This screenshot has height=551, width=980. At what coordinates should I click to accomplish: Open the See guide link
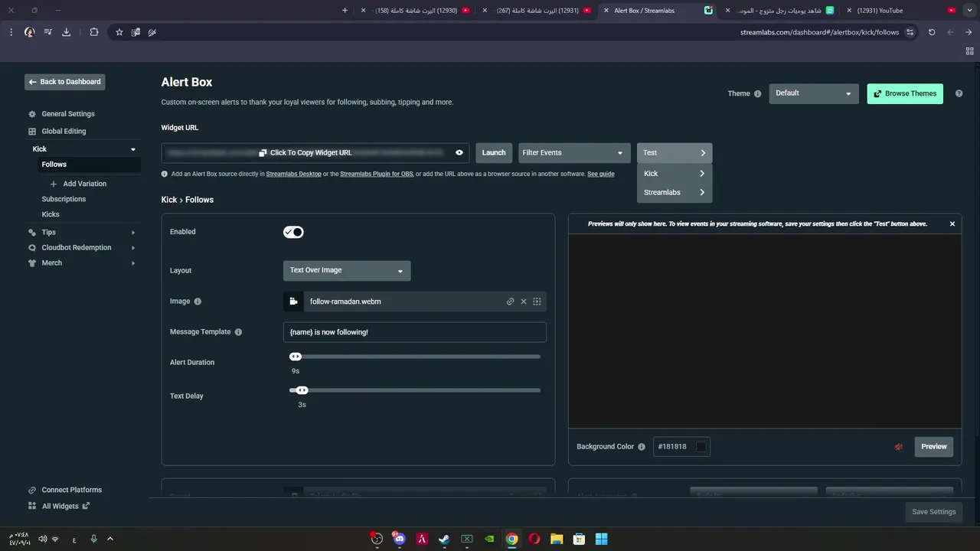[x=601, y=174]
